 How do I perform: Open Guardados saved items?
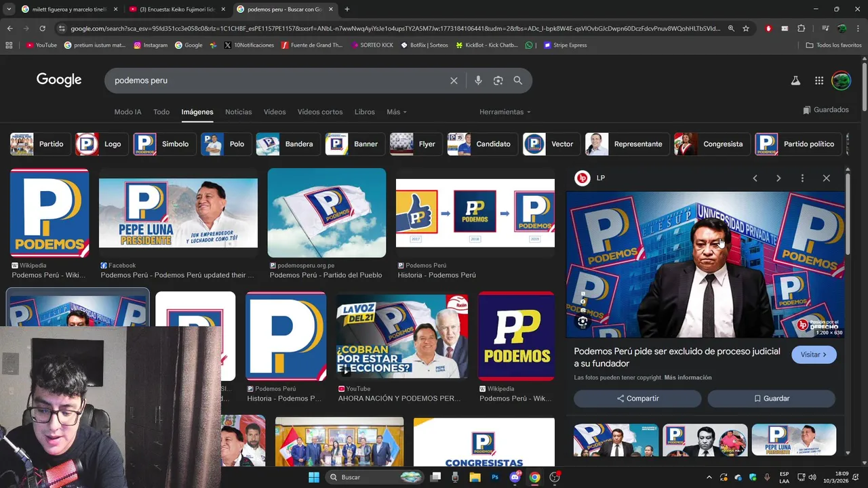pos(826,110)
